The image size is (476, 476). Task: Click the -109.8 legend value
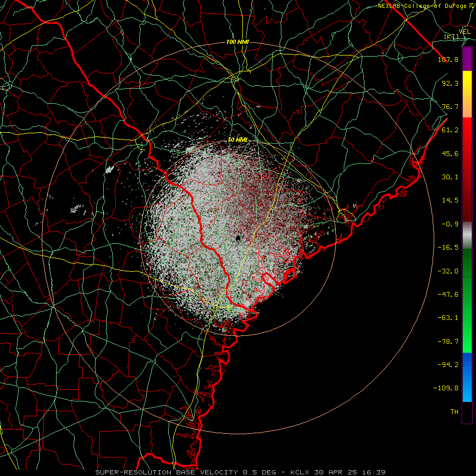point(446,388)
